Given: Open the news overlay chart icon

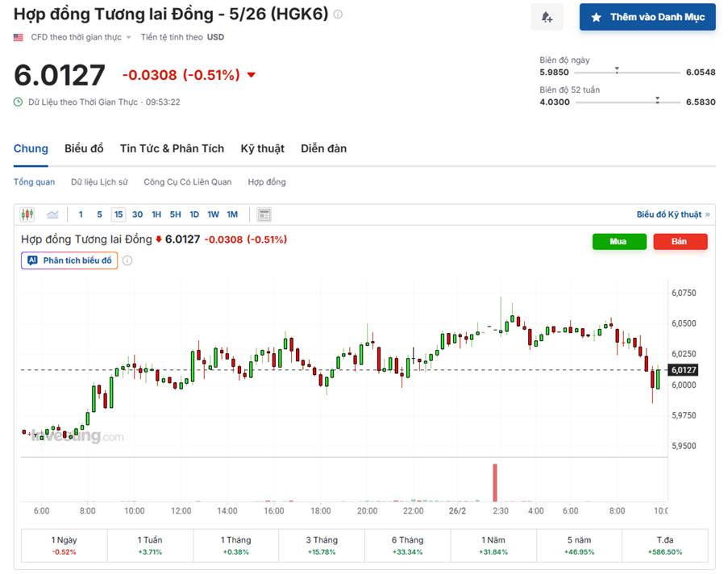Looking at the screenshot, I should coord(264,214).
